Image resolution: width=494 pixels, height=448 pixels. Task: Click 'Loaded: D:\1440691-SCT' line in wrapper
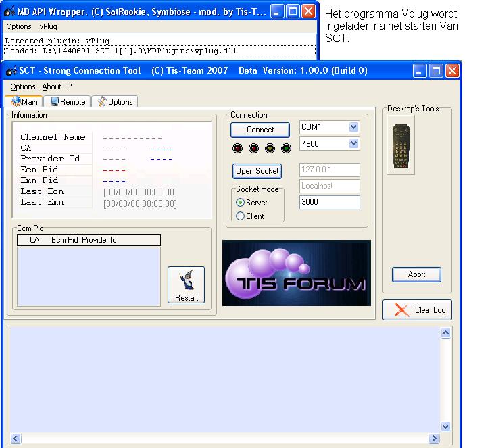click(x=159, y=51)
